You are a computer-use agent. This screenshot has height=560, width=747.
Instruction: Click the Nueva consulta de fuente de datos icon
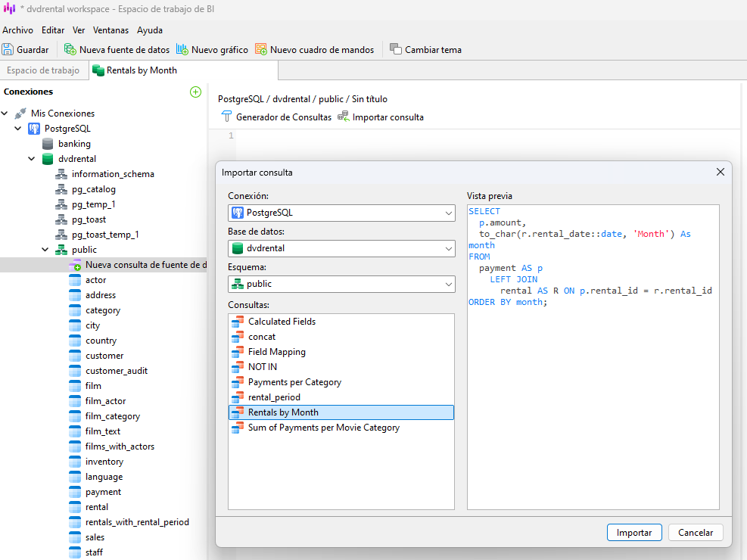[75, 265]
